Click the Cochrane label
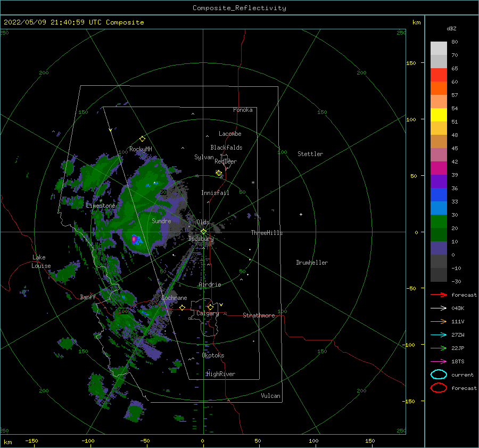The height and width of the screenshot is (448, 479). point(174,298)
